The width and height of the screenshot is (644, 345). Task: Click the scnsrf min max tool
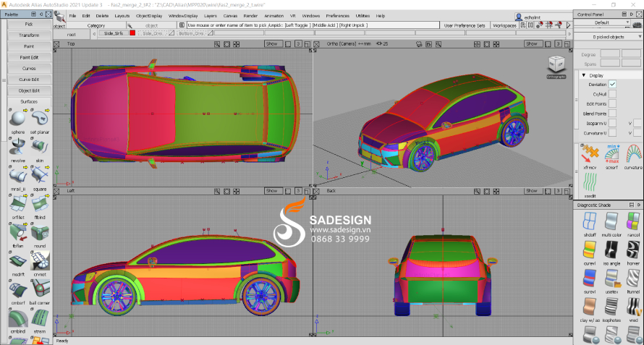611,153
